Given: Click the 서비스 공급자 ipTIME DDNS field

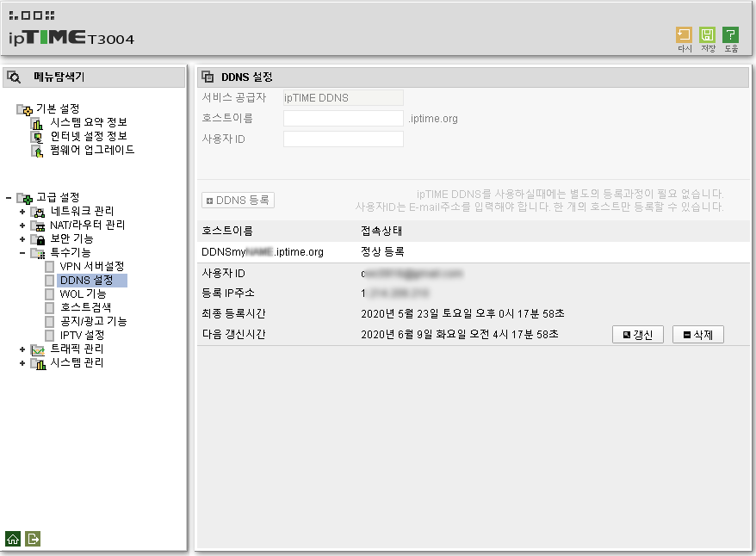Looking at the screenshot, I should coord(344,98).
